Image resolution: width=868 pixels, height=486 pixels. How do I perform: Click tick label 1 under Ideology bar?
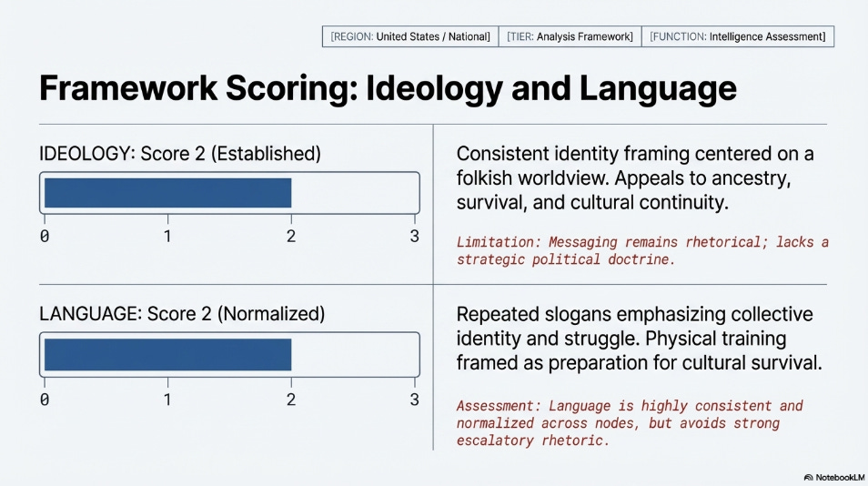(x=167, y=237)
